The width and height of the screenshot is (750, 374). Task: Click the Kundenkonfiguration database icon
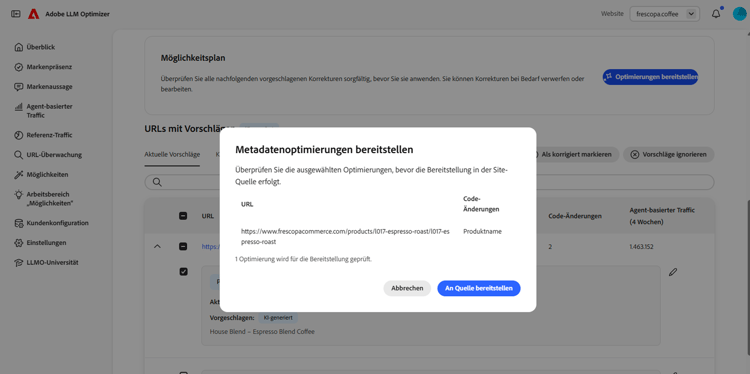coord(19,223)
